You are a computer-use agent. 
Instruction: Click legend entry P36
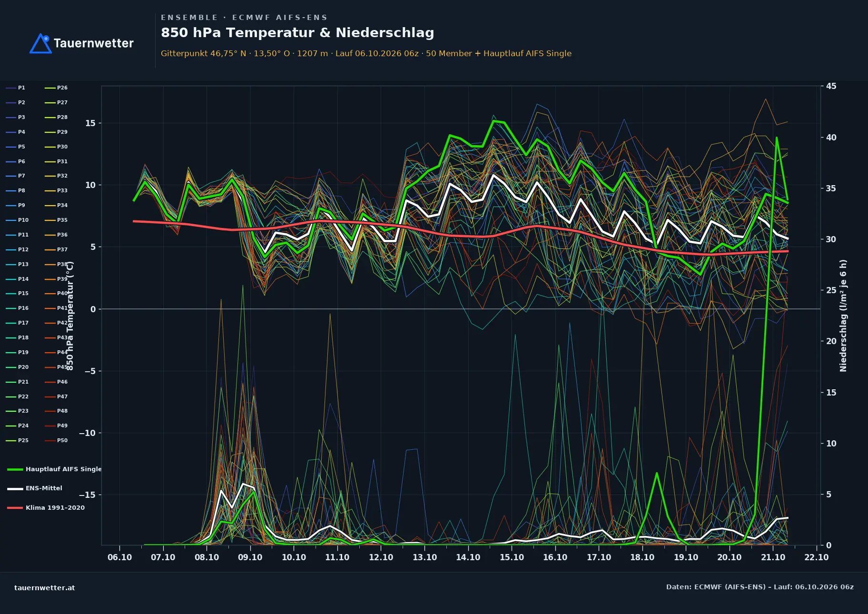click(56, 235)
